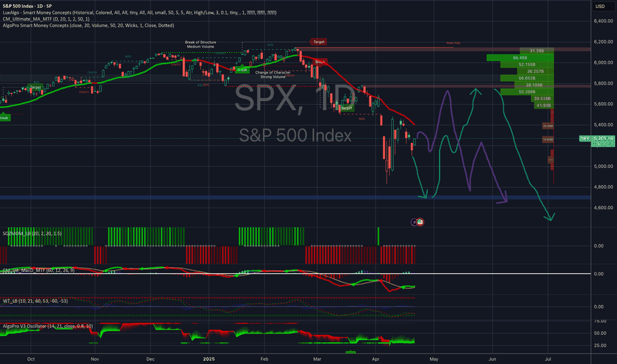617x364 pixels.
Task: Click the US flag economic event icon
Action: pos(420,222)
